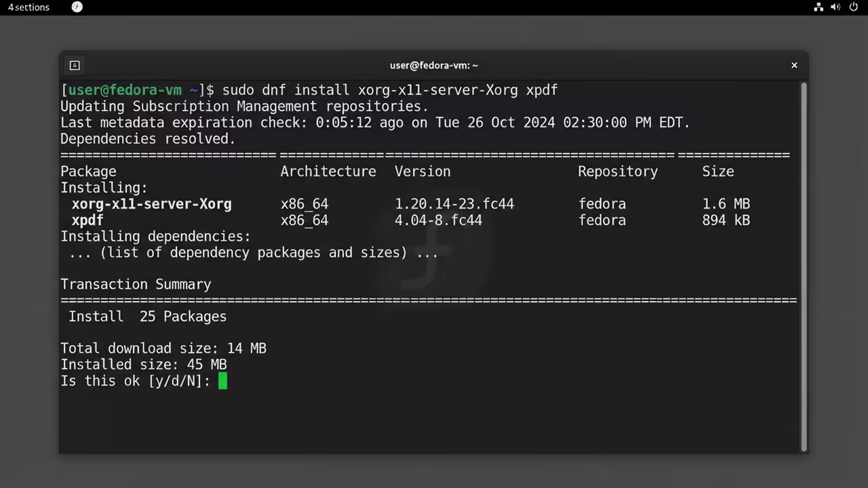This screenshot has width=868, height=488.
Task: Click the terminal vertical scrollbar
Action: coord(804,267)
